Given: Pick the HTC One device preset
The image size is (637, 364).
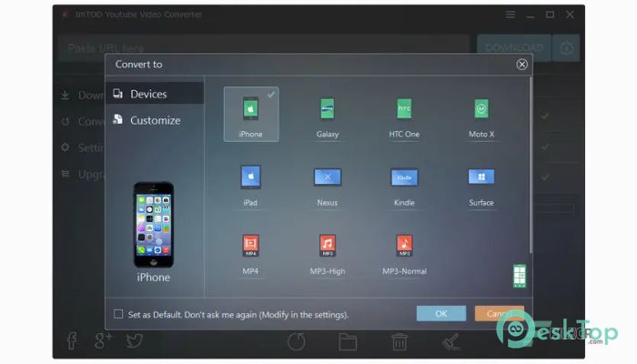Looking at the screenshot, I should (404, 117).
